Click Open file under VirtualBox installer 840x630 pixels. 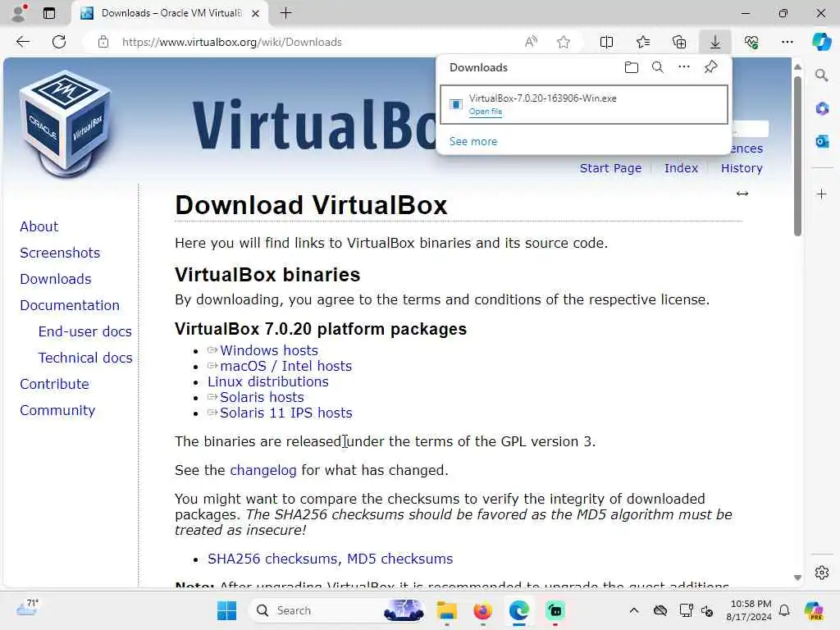(x=486, y=112)
